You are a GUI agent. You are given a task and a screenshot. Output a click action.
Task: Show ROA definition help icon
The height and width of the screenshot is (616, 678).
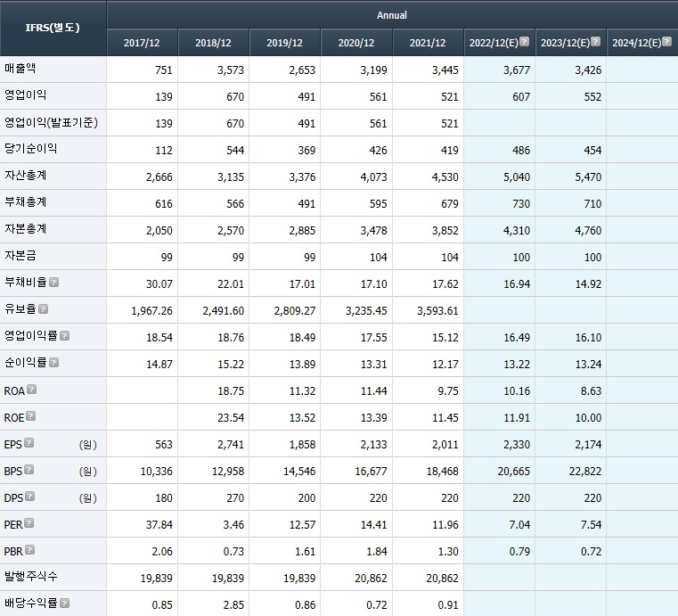(x=31, y=390)
